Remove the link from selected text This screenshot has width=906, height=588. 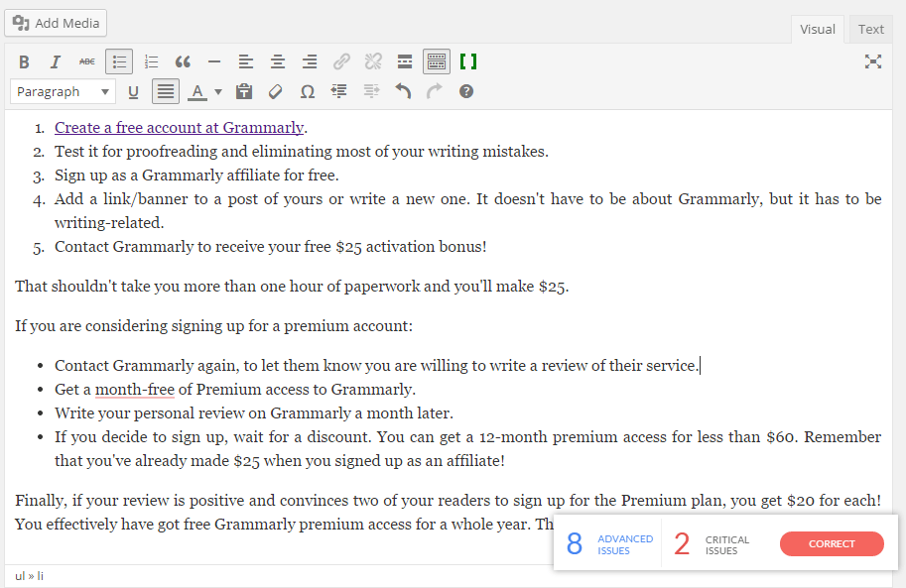tap(373, 60)
